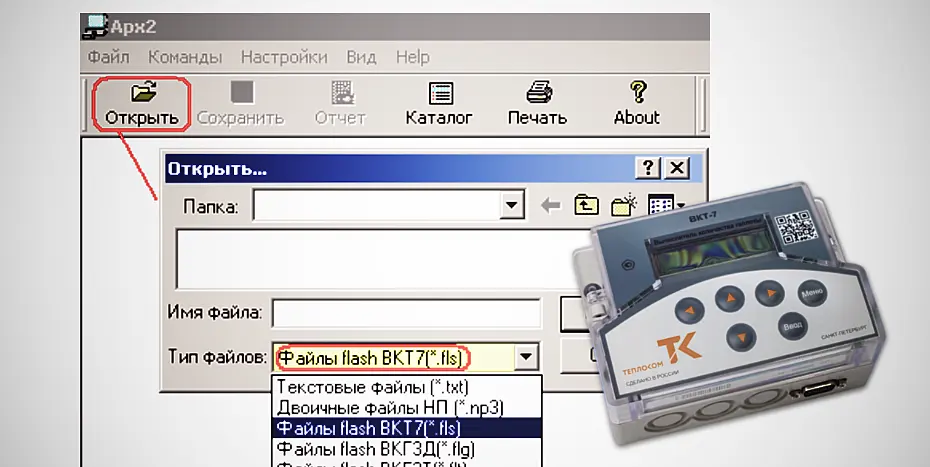930x467 pixels.
Task: Expand the Папка folder dropdown
Action: [511, 205]
